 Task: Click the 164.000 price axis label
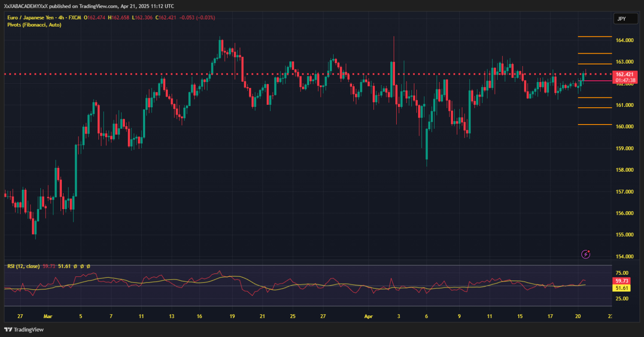click(x=625, y=40)
